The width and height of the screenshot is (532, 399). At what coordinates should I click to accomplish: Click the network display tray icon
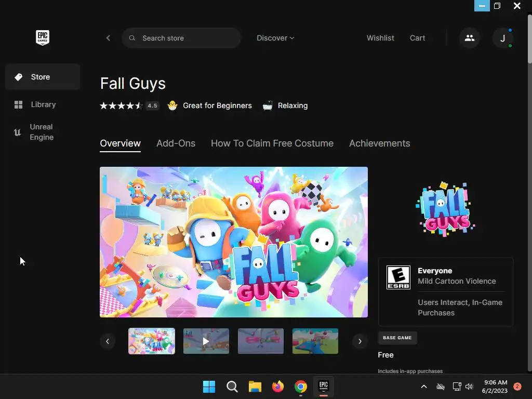[x=457, y=387]
